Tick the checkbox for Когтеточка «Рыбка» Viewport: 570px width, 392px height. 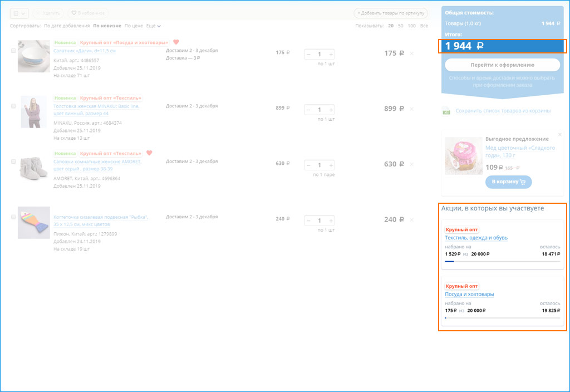coord(13,217)
